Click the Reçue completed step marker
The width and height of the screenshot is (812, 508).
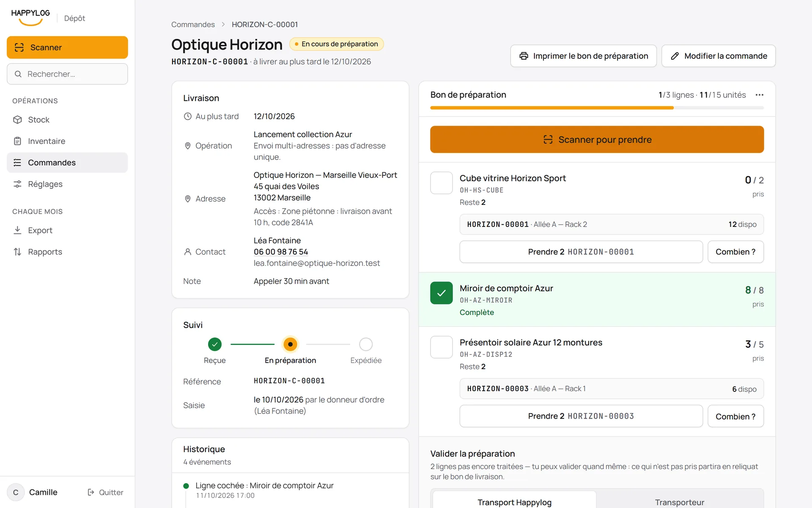215,345
